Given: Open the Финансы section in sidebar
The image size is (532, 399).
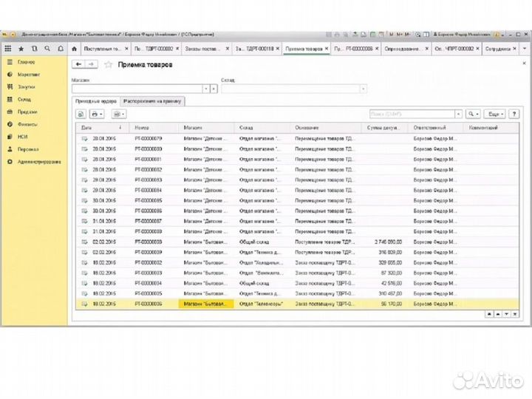Looking at the screenshot, I should (28, 124).
